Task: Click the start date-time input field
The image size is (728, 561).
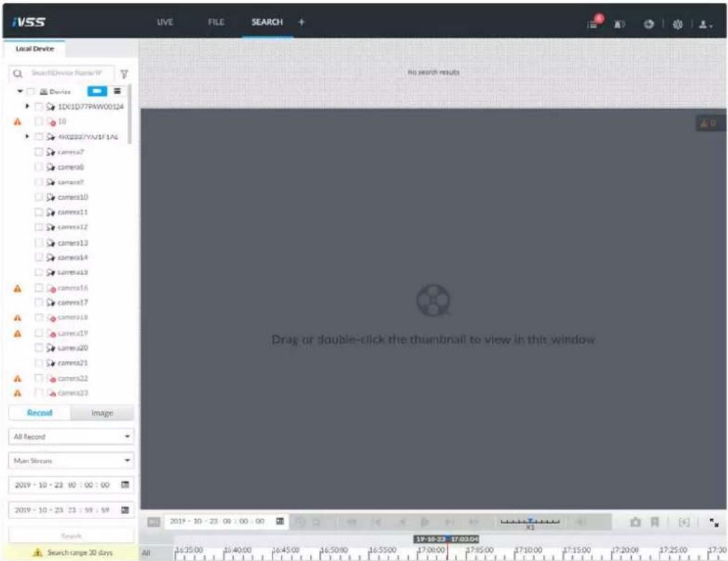Action: pyautogui.click(x=71, y=485)
